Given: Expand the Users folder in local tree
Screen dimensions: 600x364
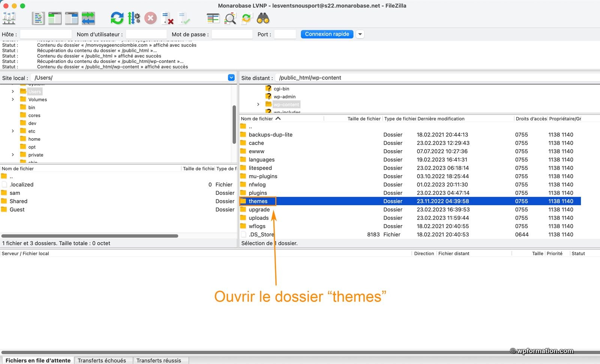Looking at the screenshot, I should tap(13, 91).
